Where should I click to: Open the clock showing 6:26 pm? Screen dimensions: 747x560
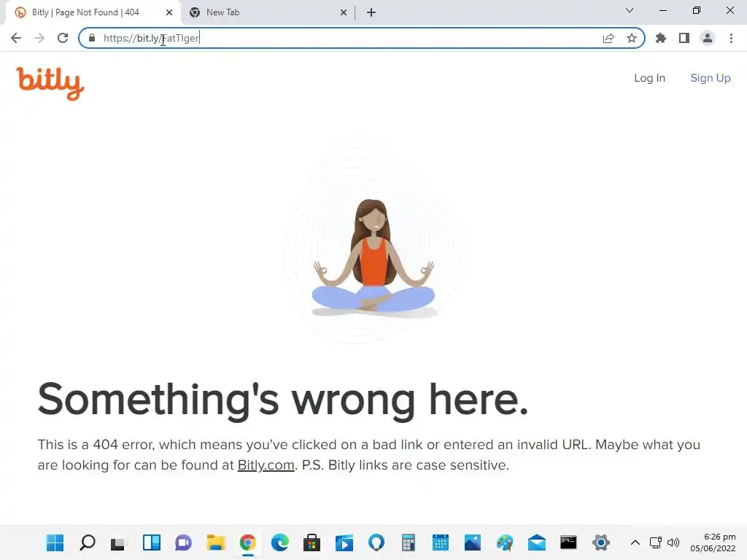[x=713, y=542]
